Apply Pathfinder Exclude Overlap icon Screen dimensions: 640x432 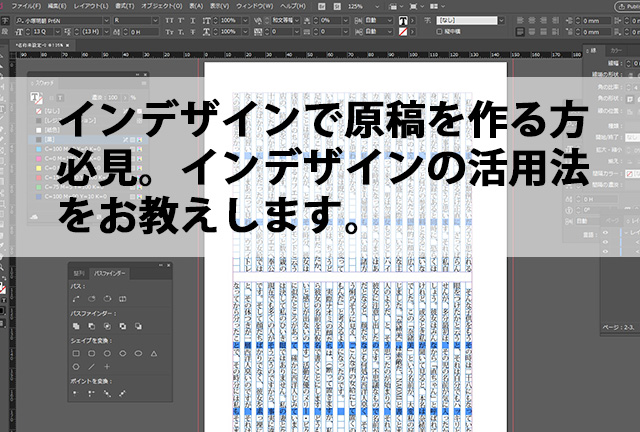click(122, 326)
